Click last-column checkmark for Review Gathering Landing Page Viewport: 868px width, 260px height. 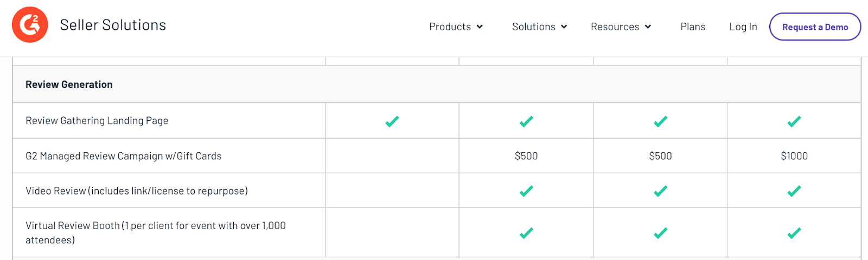[x=794, y=121]
